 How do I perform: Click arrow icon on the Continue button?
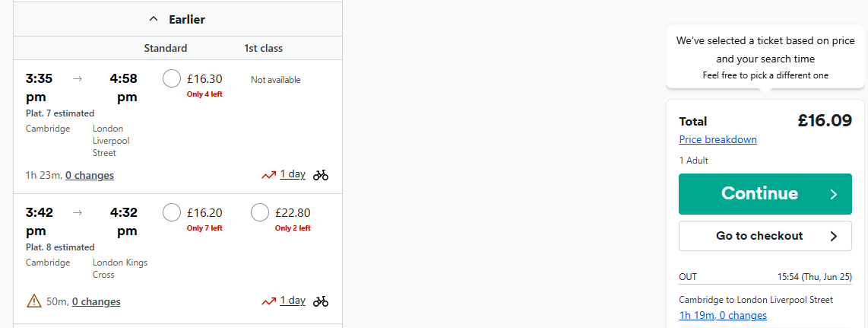(x=834, y=194)
